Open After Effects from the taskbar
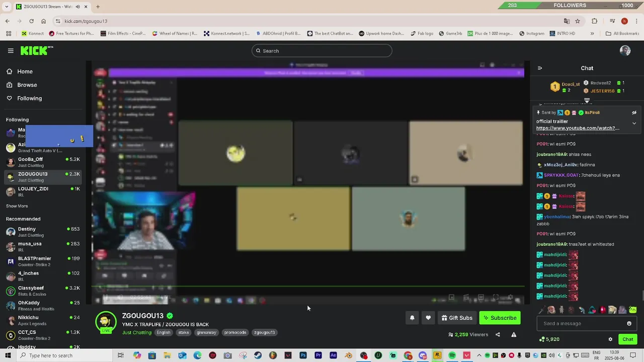644x362 pixels. pos(333,355)
